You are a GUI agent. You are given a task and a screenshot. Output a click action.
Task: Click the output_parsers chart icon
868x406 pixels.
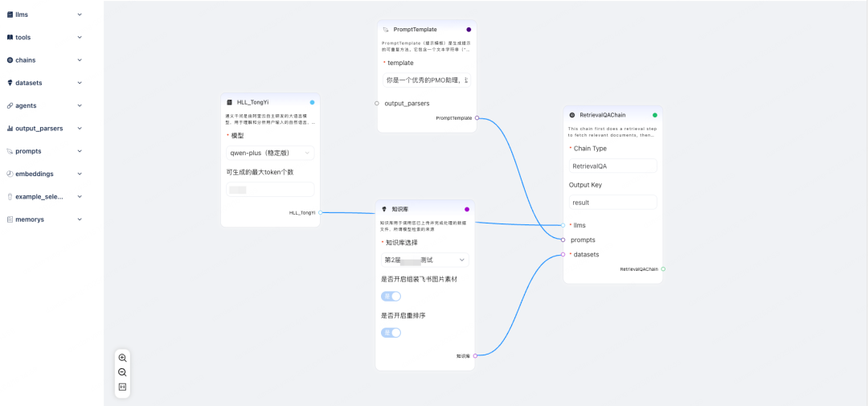click(x=10, y=128)
